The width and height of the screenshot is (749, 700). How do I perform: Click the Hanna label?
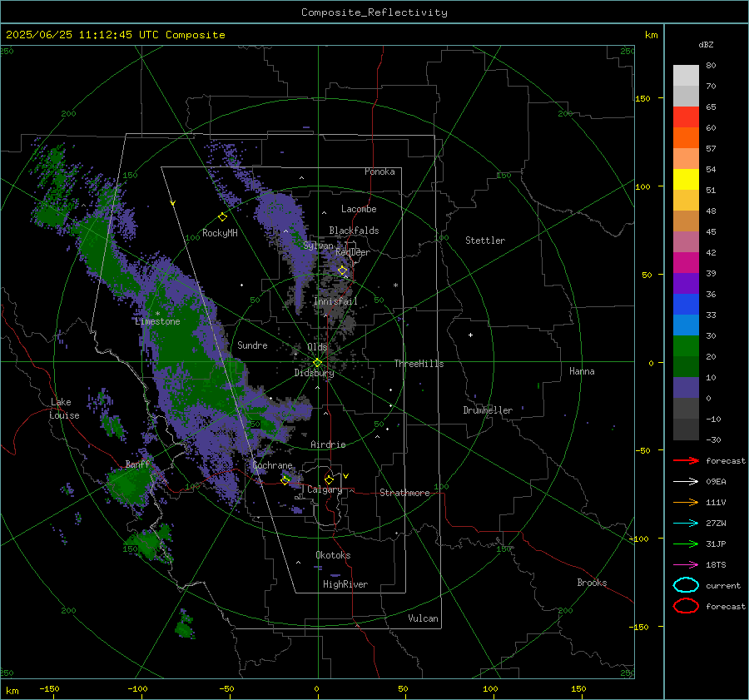(582, 371)
